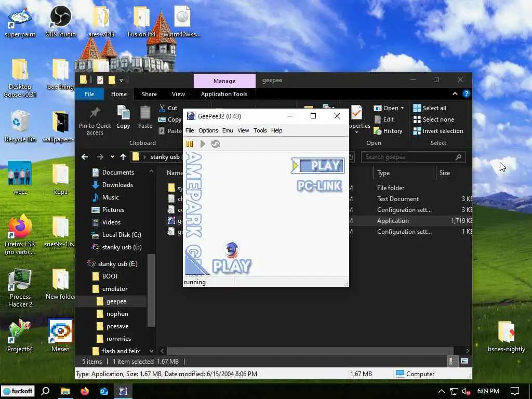532x399 pixels.
Task: Switch to large icons view in status bar
Action: click(x=464, y=362)
